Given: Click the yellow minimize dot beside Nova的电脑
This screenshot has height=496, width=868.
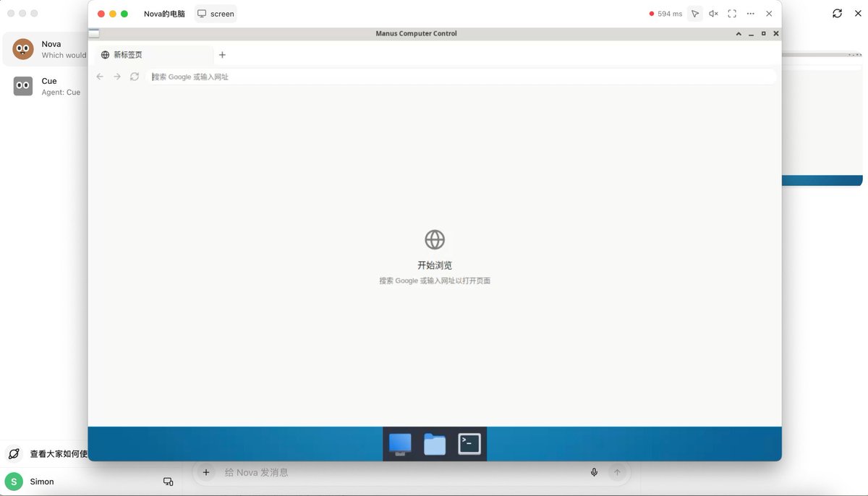Looking at the screenshot, I should coord(112,14).
